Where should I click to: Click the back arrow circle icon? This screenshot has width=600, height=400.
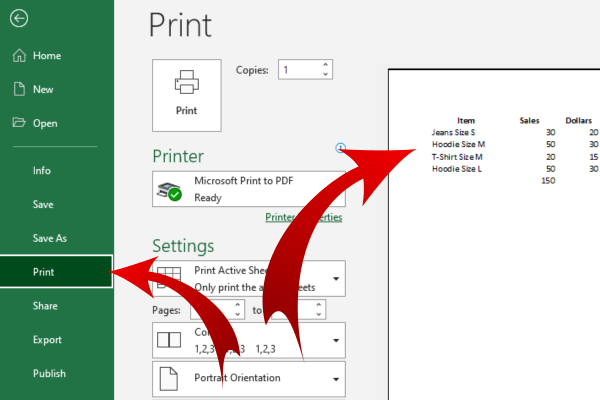click(19, 18)
